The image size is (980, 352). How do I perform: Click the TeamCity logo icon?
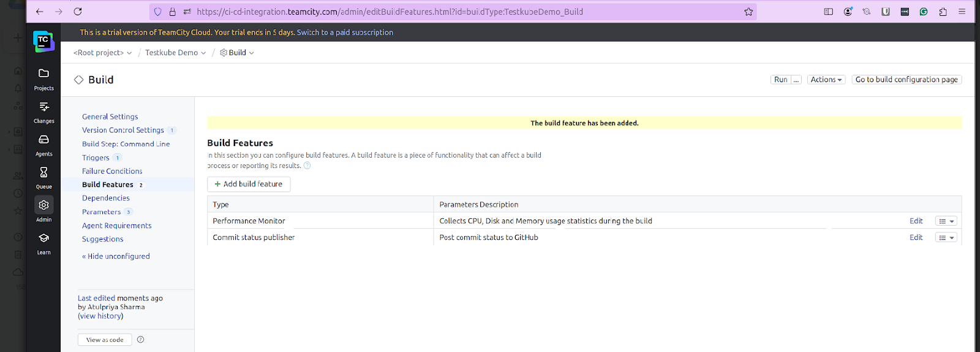click(x=43, y=41)
